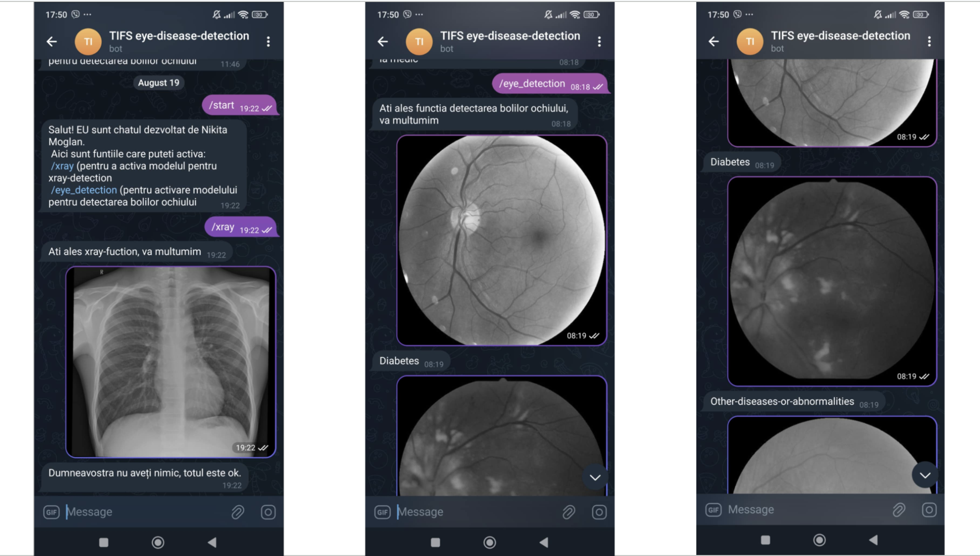Open three-dot menu in left phone header

pyautogui.click(x=268, y=42)
